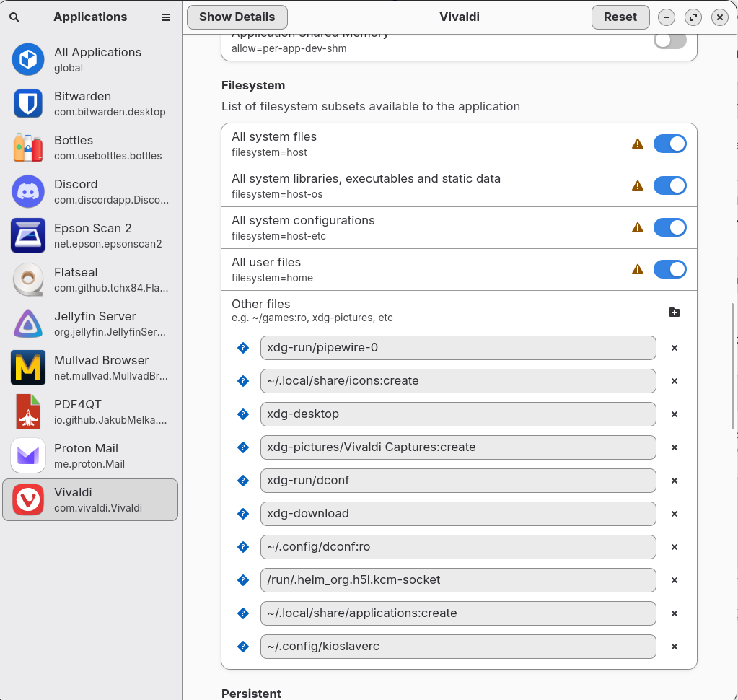Enable the Application Shared Memory toggle
The height and width of the screenshot is (700, 738).
(669, 40)
